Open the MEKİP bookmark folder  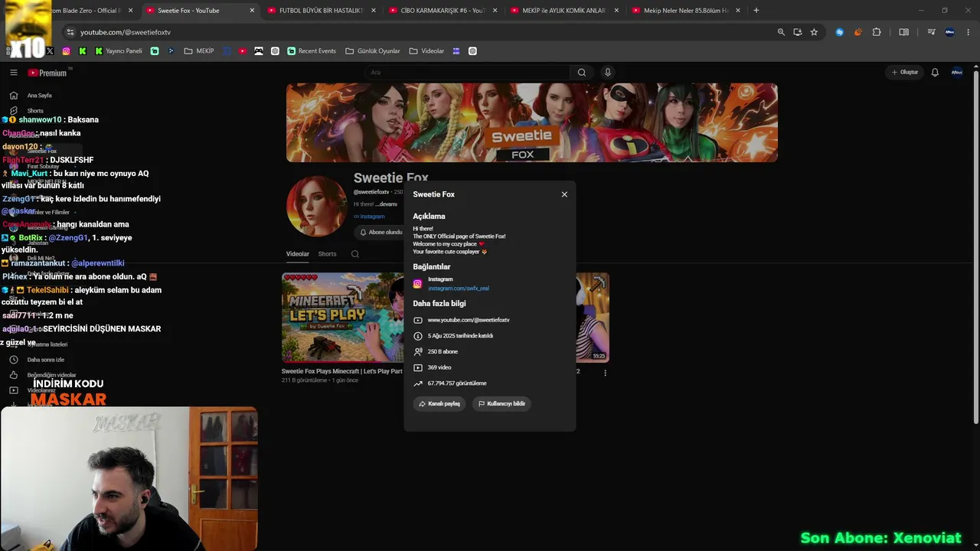coord(199,51)
